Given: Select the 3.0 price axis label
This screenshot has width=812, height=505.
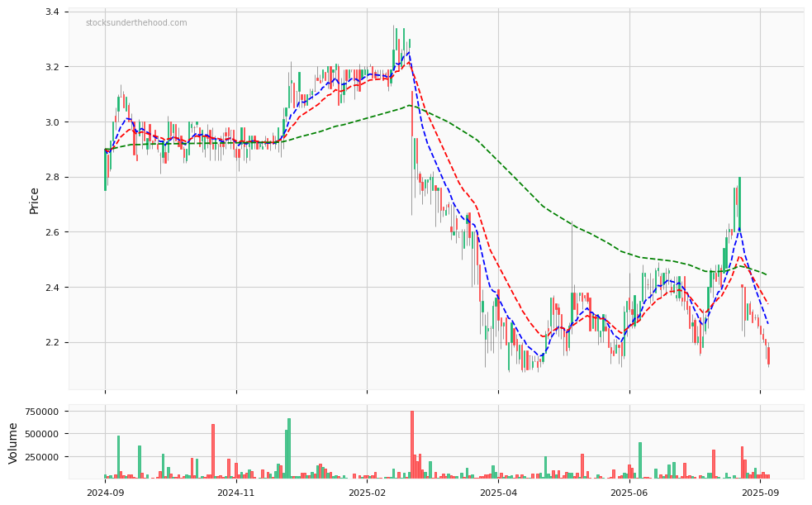Looking at the screenshot, I should click(52, 122).
